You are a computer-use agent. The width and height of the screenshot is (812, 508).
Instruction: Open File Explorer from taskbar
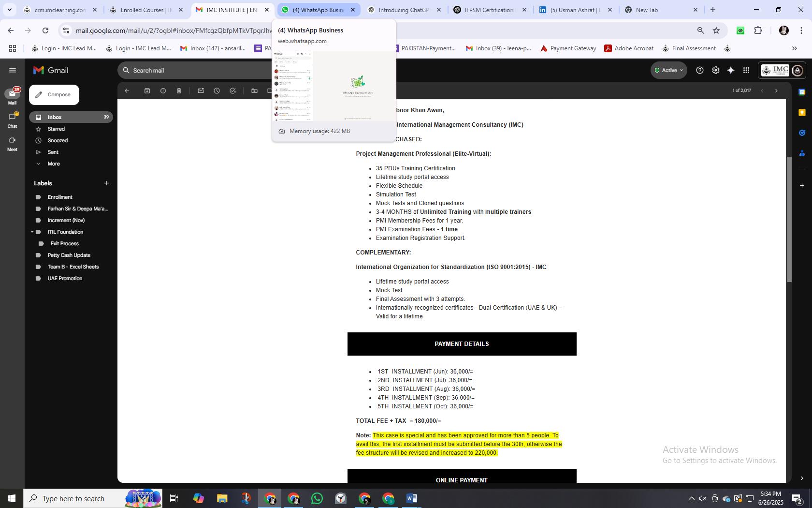pos(222,498)
